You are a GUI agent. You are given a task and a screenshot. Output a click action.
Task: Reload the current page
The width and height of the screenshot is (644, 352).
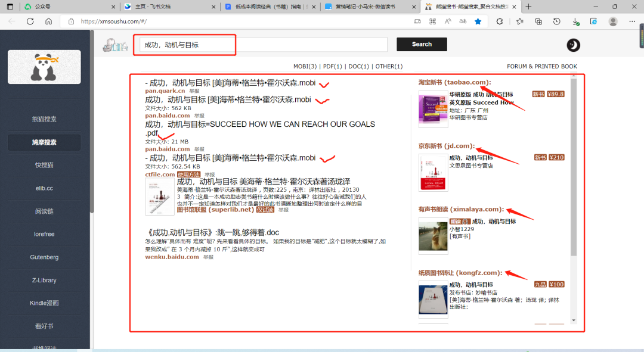pyautogui.click(x=30, y=21)
